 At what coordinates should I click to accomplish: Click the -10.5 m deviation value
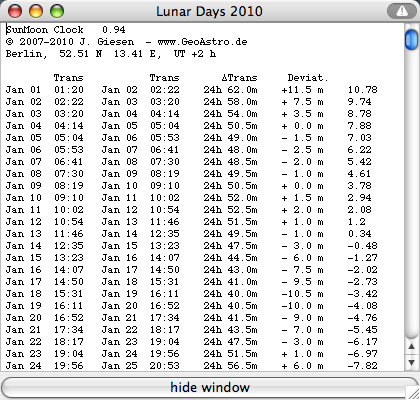point(302,294)
